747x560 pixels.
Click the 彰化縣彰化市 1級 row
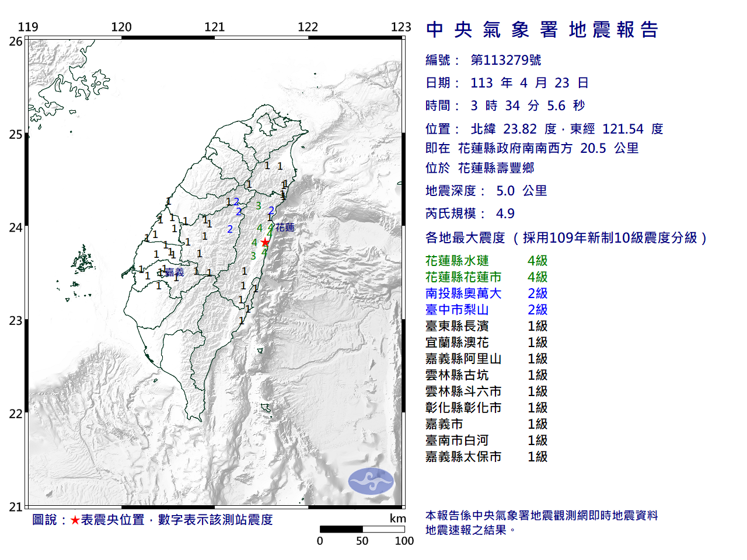click(x=487, y=408)
